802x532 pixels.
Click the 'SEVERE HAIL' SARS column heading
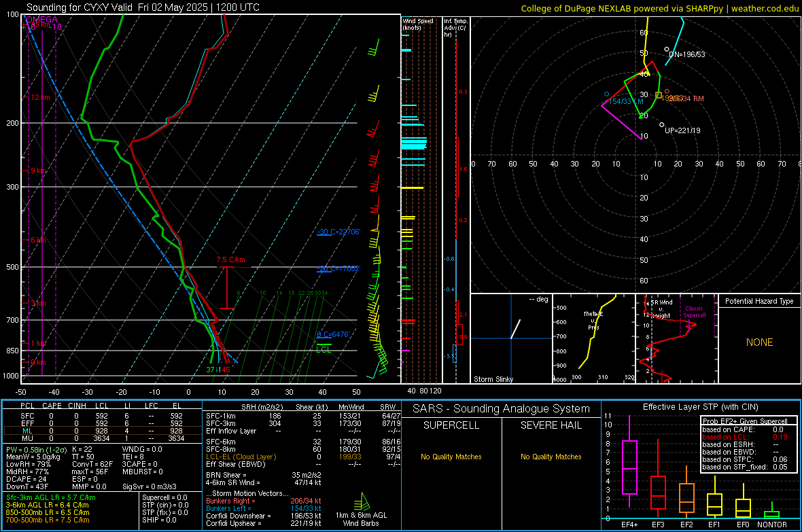pos(551,425)
